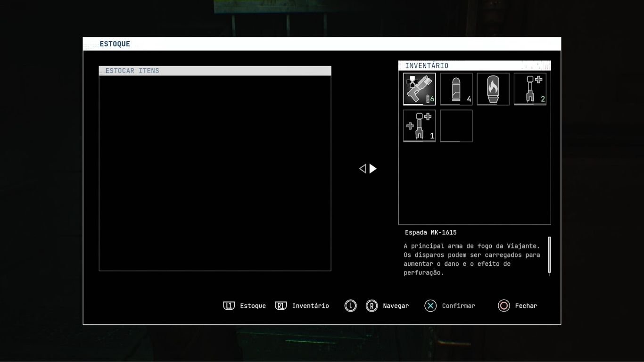This screenshot has width=644, height=362.
Task: Click the cross Confirmar button icon
Action: point(430,306)
